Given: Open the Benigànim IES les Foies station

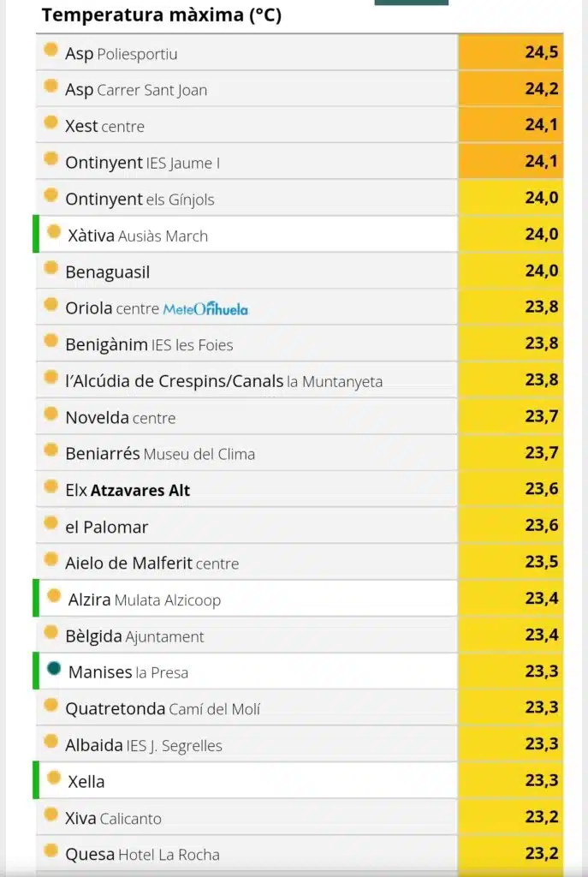Looking at the screenshot, I should (x=149, y=344).
